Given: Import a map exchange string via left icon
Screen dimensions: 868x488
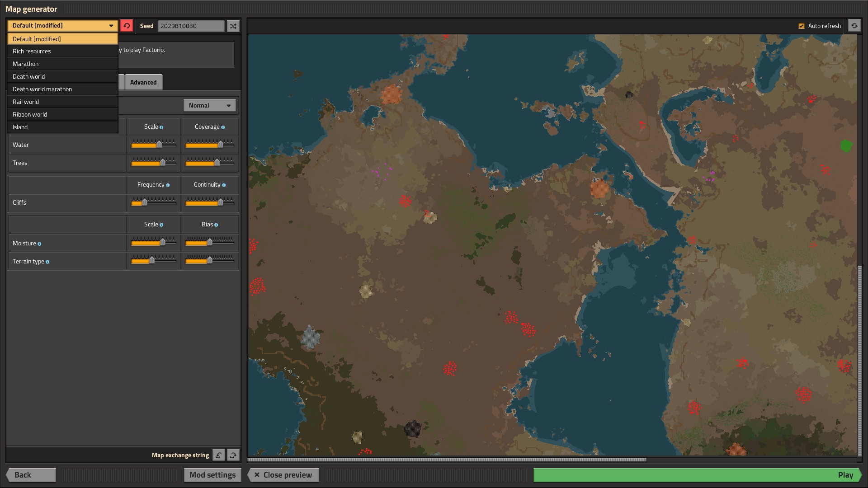Looking at the screenshot, I should click(x=219, y=455).
